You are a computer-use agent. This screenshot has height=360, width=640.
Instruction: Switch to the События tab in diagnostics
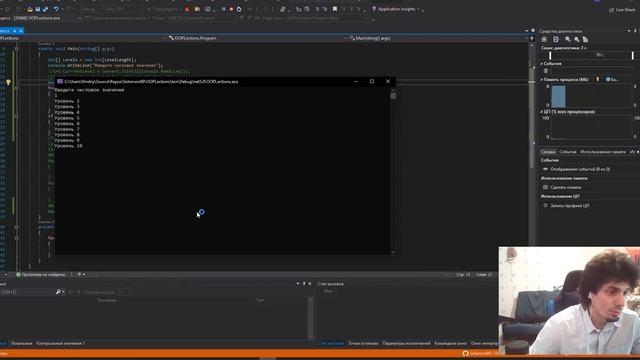pos(568,152)
